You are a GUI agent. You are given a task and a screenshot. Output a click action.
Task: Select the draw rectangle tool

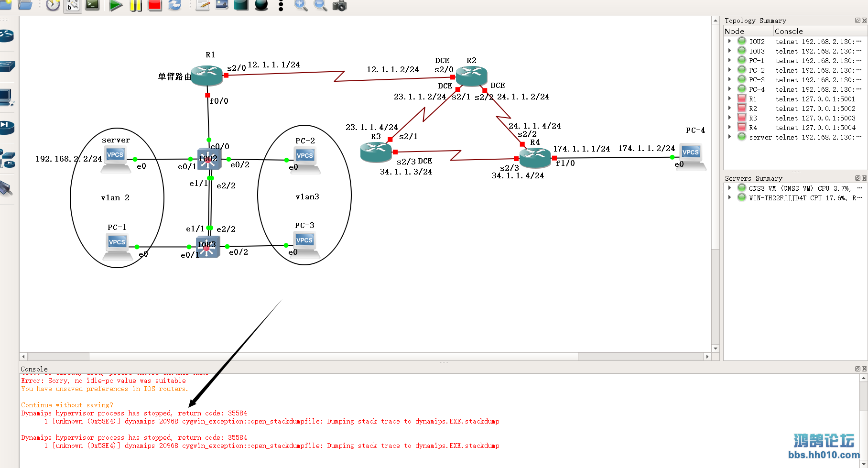point(241,5)
